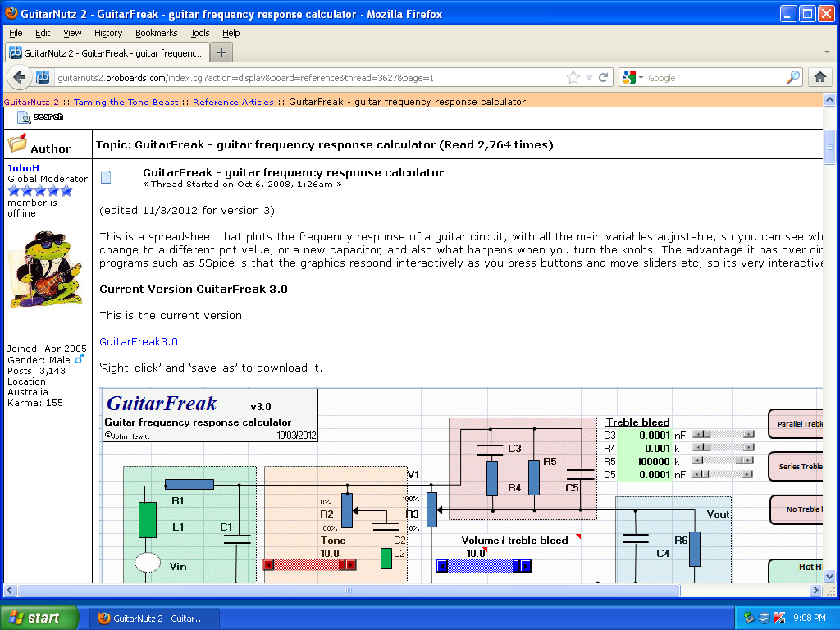This screenshot has width=840, height=630.
Task: Click the male gender symbol icon
Action: pyautogui.click(x=79, y=359)
